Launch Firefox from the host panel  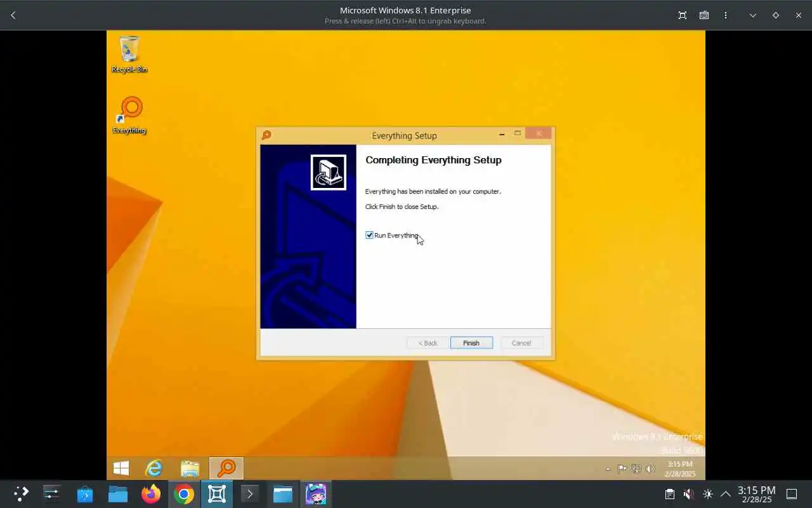tap(151, 493)
